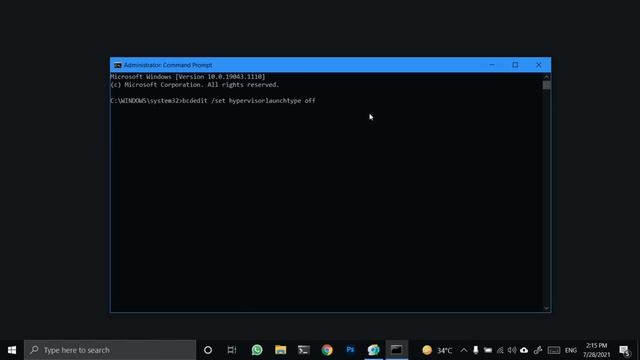Open the cloud sync tray icon
The width and height of the screenshot is (640, 360).
point(524,350)
